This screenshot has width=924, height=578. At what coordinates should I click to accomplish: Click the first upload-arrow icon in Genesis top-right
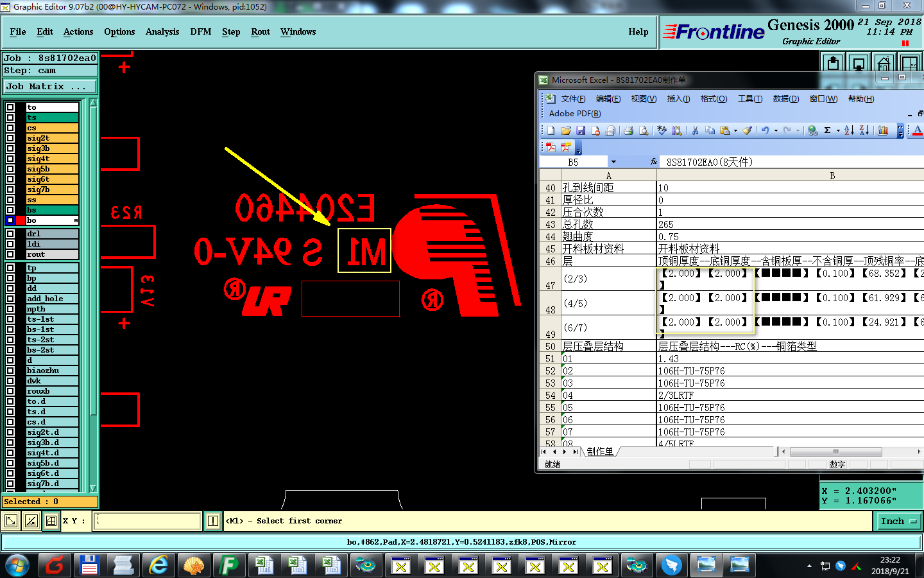833,63
